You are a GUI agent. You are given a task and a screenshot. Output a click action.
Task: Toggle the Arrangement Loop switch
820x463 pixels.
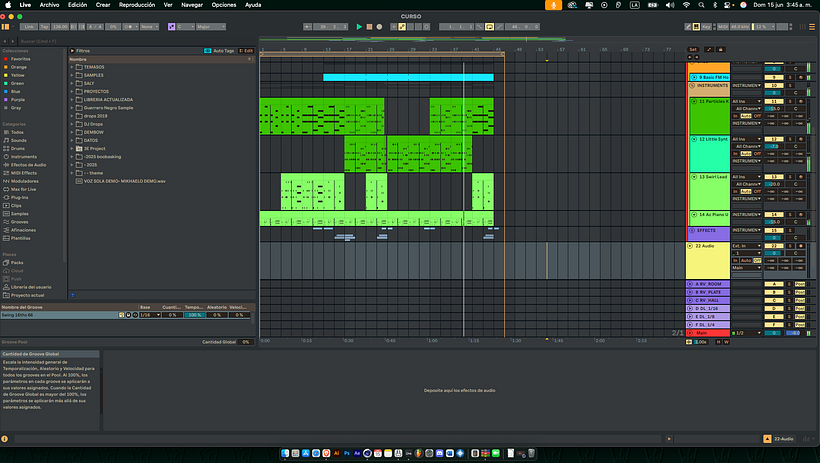click(x=489, y=27)
